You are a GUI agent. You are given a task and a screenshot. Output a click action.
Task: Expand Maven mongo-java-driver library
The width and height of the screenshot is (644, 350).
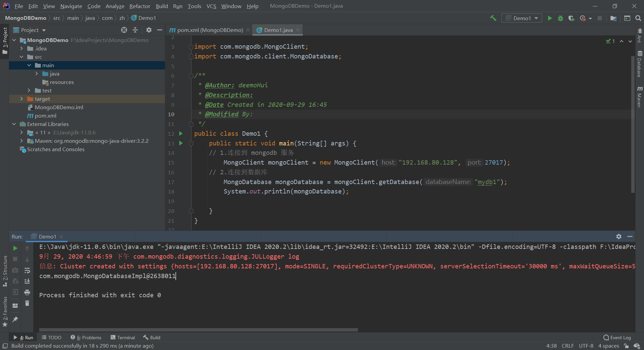pyautogui.click(x=21, y=141)
